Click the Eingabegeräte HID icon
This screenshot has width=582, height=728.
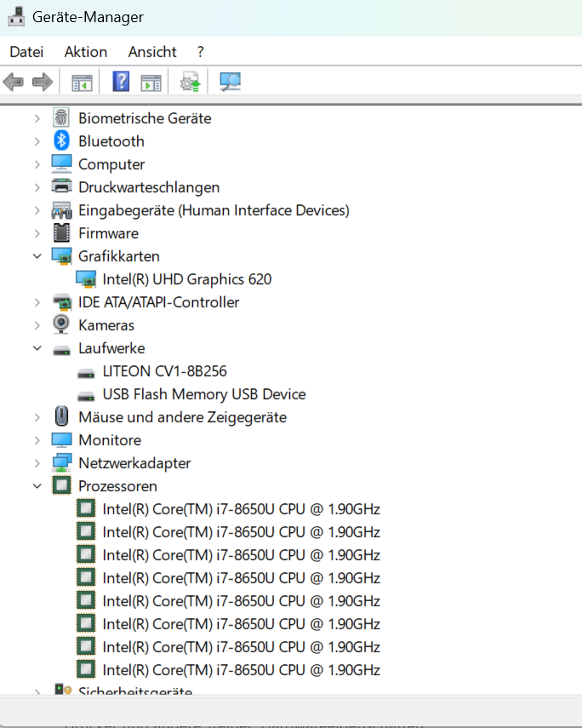[x=61, y=209]
